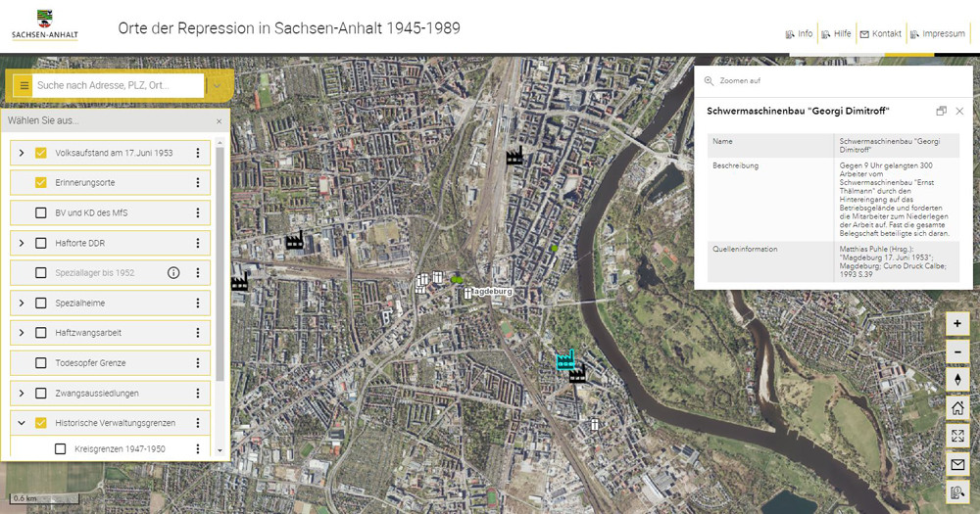
Task: Open the Impressum page
Action: pos(937,34)
